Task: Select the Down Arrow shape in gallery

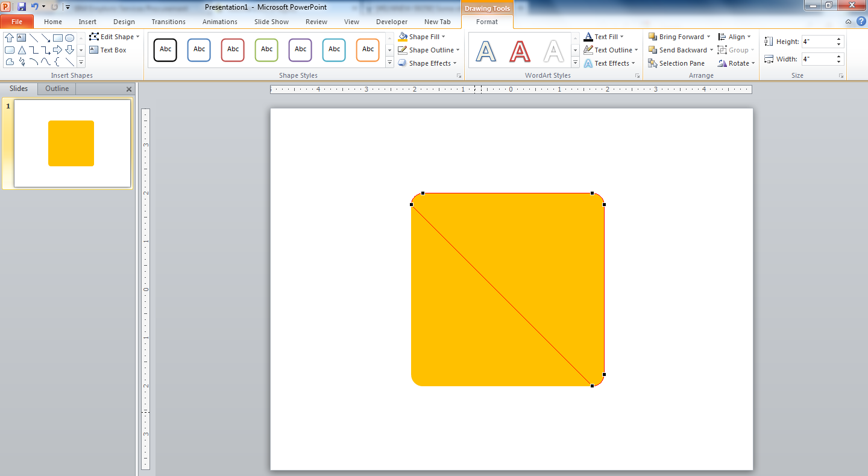Action: tap(70, 50)
